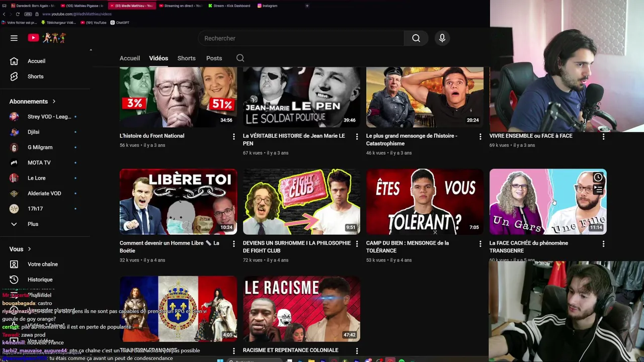This screenshot has width=644, height=362.
Task: Open the Posts channel tab
Action: pyautogui.click(x=214, y=58)
